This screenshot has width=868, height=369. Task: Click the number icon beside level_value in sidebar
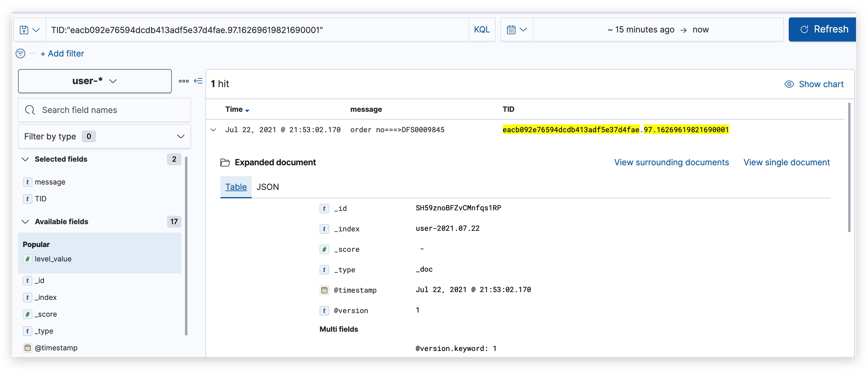(28, 259)
